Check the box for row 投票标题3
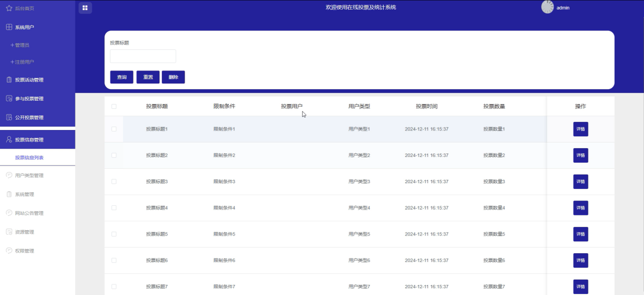Image resolution: width=644 pixels, height=295 pixels. click(x=114, y=181)
